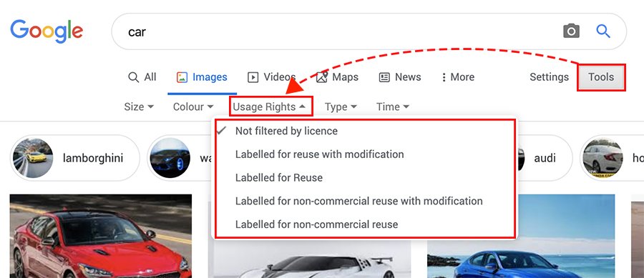This screenshot has height=278, width=644.
Task: Expand the Colour filter dropdown
Action: coord(193,106)
